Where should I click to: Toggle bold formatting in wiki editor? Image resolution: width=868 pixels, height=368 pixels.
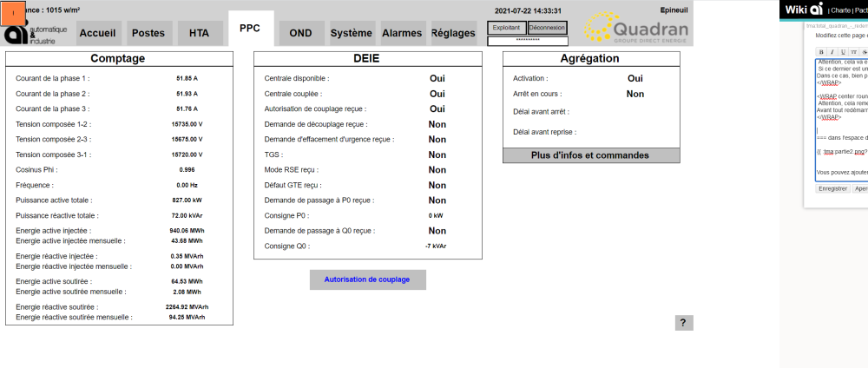pos(821,52)
